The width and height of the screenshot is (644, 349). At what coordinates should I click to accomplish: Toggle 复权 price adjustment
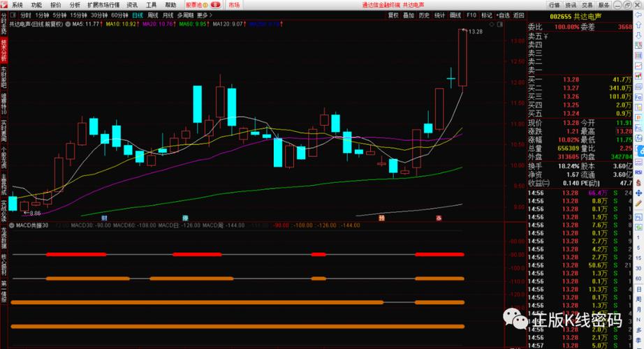click(393, 15)
